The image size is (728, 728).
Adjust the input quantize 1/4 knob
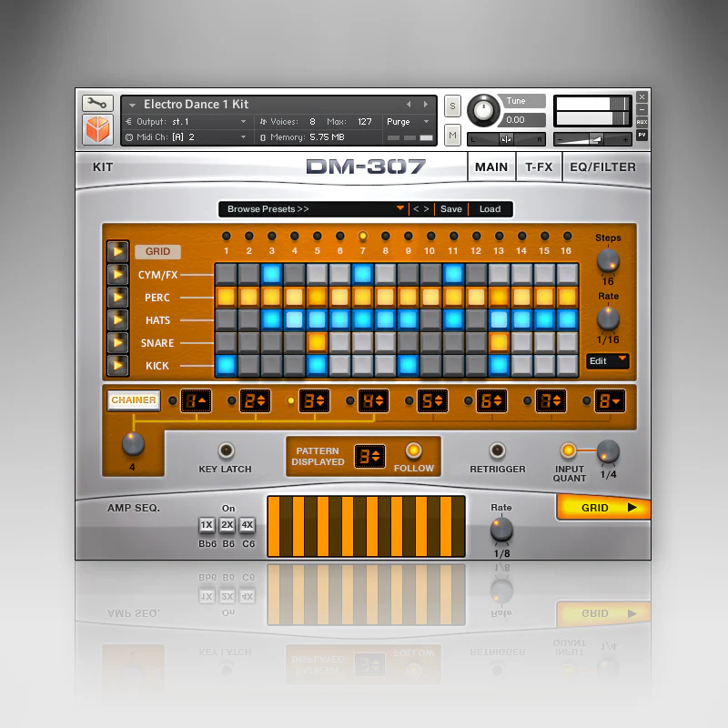click(608, 451)
